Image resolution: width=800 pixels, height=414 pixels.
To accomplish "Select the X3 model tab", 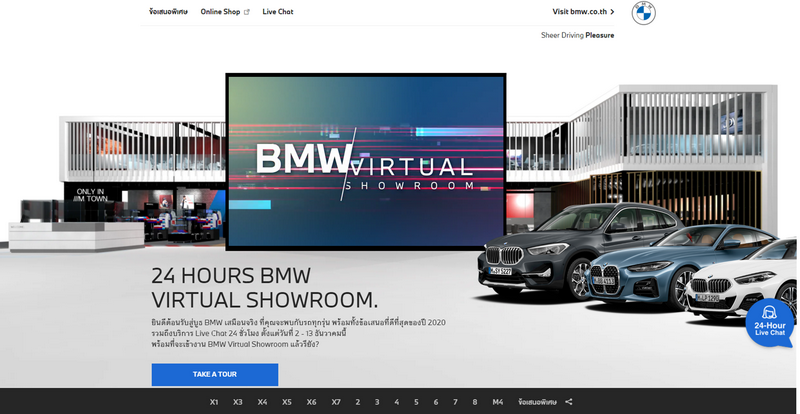I will [x=238, y=402].
